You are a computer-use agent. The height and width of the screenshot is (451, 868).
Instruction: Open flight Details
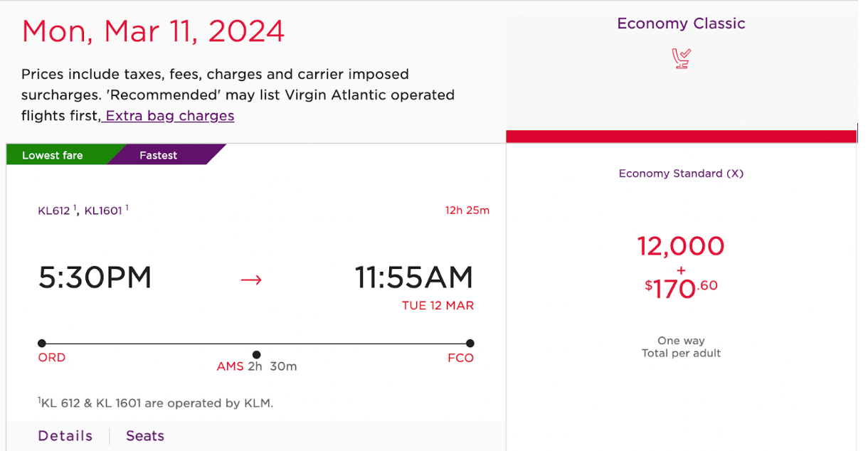(65, 436)
